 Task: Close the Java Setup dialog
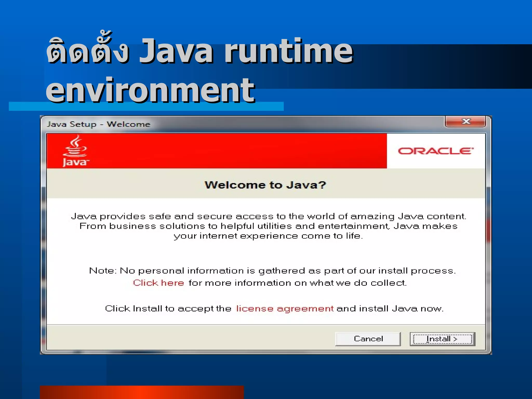click(465, 121)
